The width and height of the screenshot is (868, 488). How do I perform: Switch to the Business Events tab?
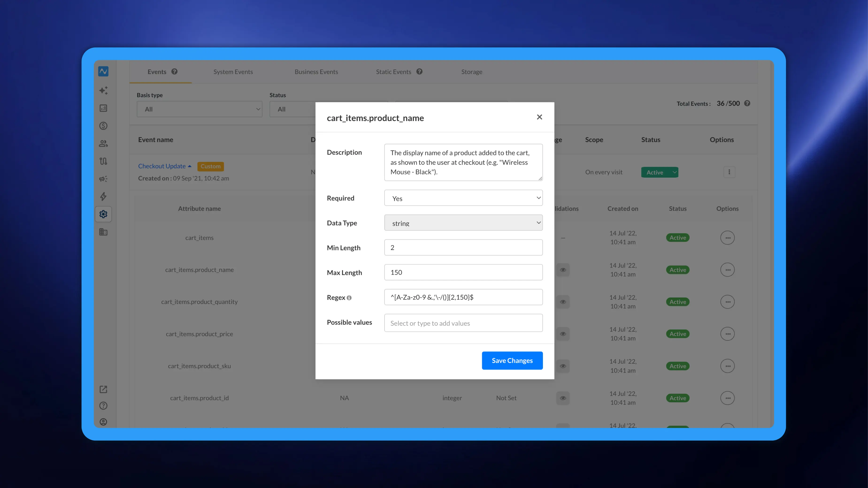pyautogui.click(x=316, y=72)
